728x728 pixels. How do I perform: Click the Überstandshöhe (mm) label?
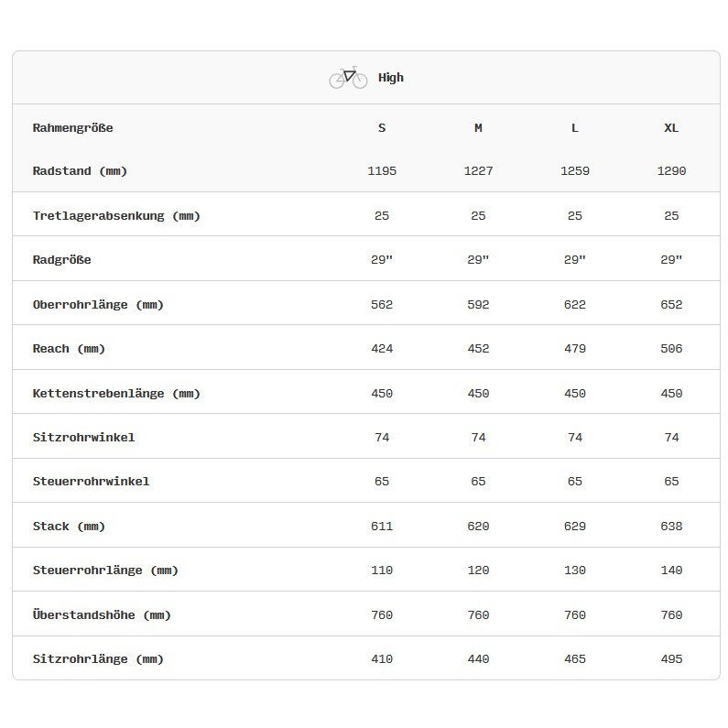pyautogui.click(x=102, y=615)
